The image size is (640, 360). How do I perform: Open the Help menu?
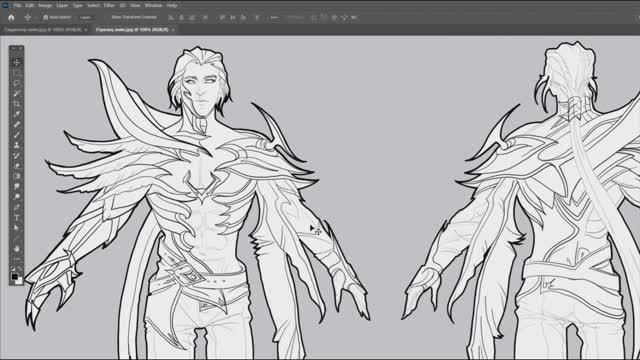[172, 5]
